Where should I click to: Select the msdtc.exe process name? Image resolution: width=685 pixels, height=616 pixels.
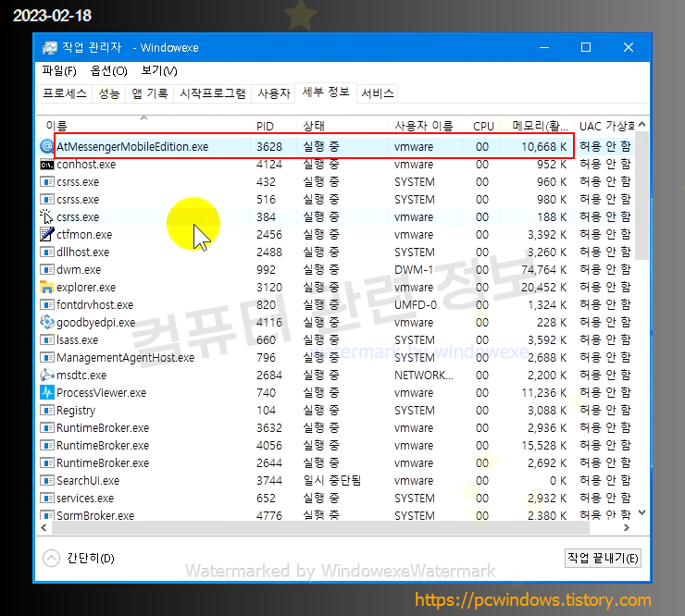coord(81,375)
